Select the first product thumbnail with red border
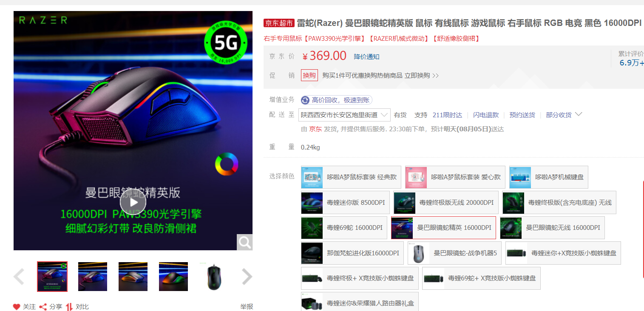This screenshot has height=311, width=644. 52,277
